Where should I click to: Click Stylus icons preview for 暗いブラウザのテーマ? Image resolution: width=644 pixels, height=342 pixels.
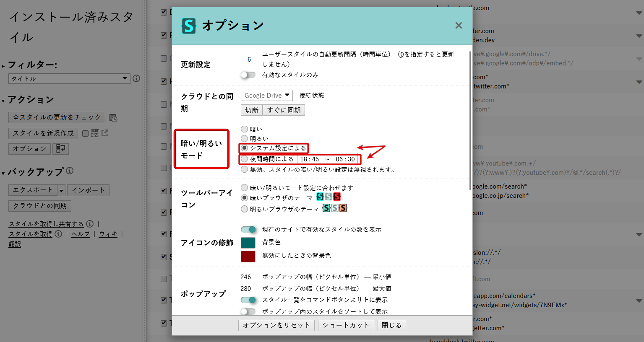tap(329, 197)
